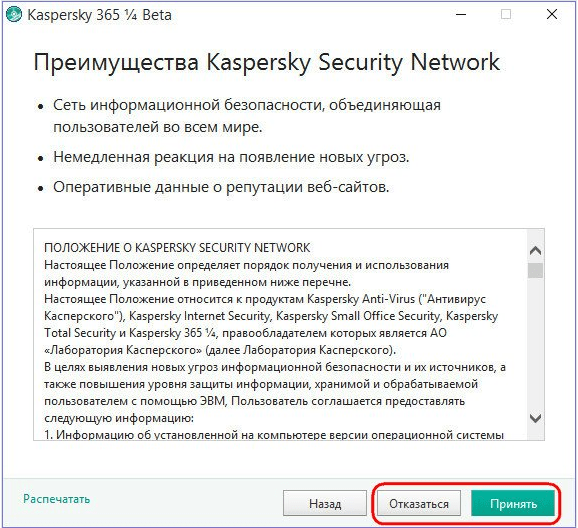The height and width of the screenshot is (528, 578).
Task: Click the 'ПОЛОЖЕНИЕ О KASPERSKY SECURITY NETWORK' title line
Action: tap(177, 248)
